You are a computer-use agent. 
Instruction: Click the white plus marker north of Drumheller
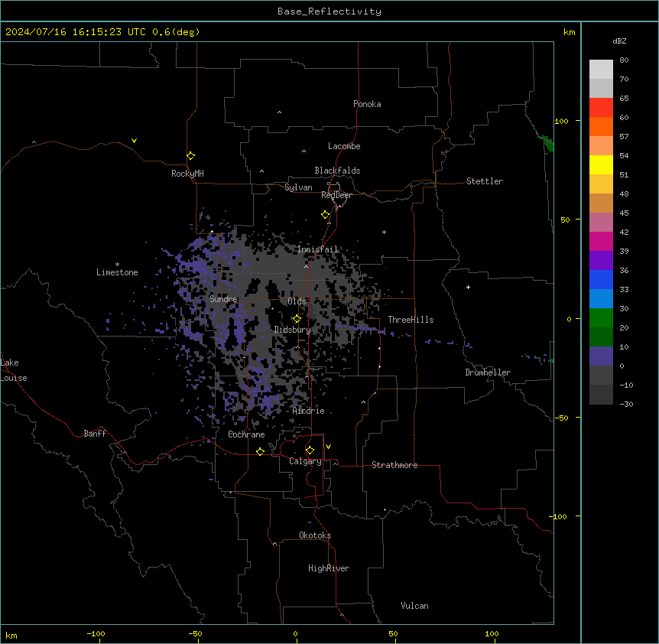pos(468,287)
